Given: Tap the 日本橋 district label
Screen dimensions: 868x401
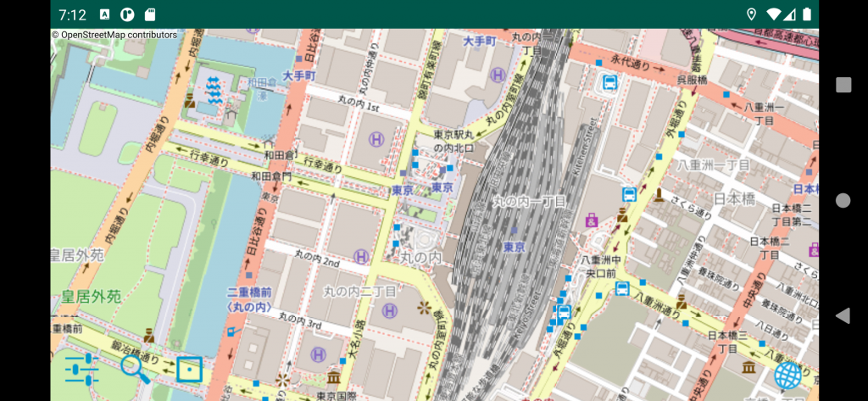Looking at the screenshot, I should [732, 198].
